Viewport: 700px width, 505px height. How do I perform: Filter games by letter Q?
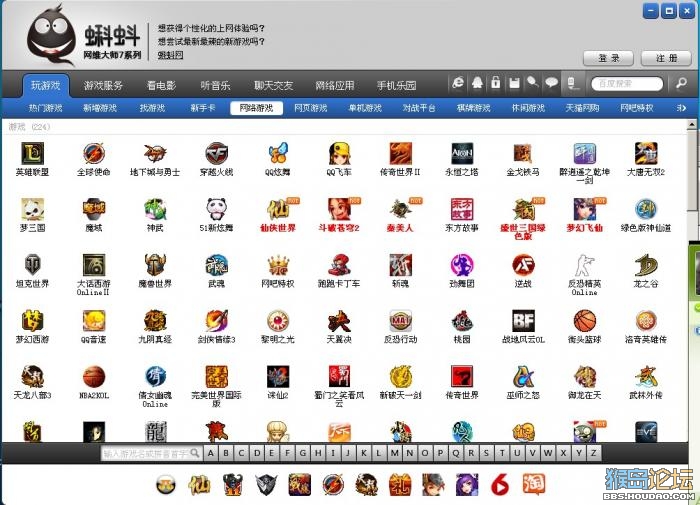click(456, 453)
